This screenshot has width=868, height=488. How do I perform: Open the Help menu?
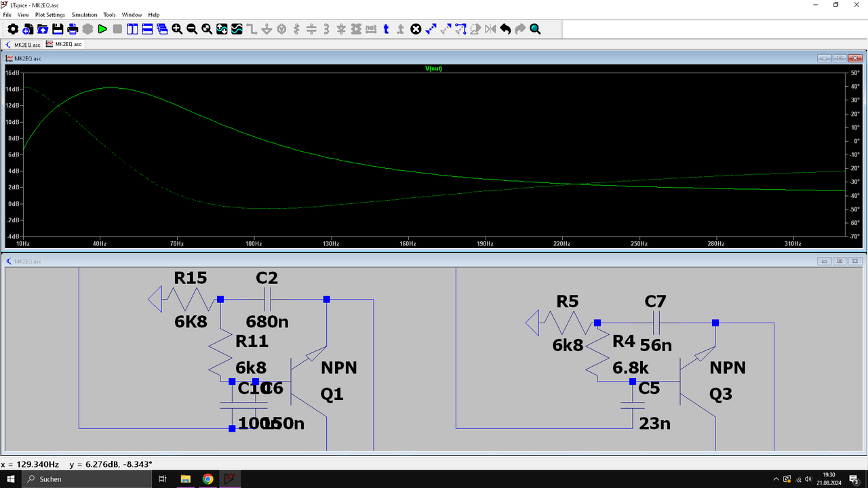(154, 14)
